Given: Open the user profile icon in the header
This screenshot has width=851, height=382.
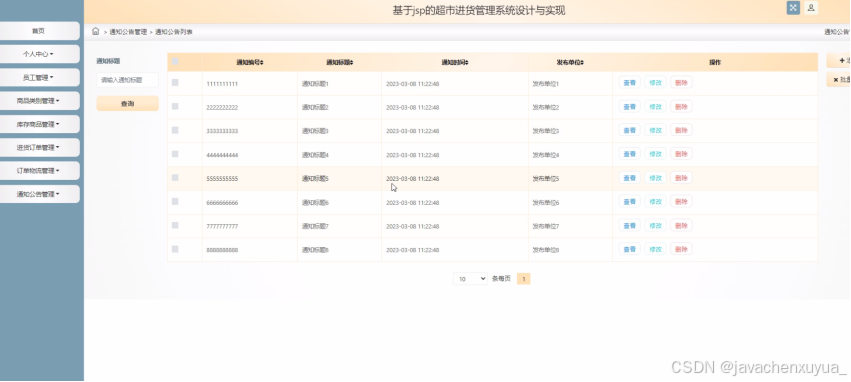Looking at the screenshot, I should pos(811,8).
